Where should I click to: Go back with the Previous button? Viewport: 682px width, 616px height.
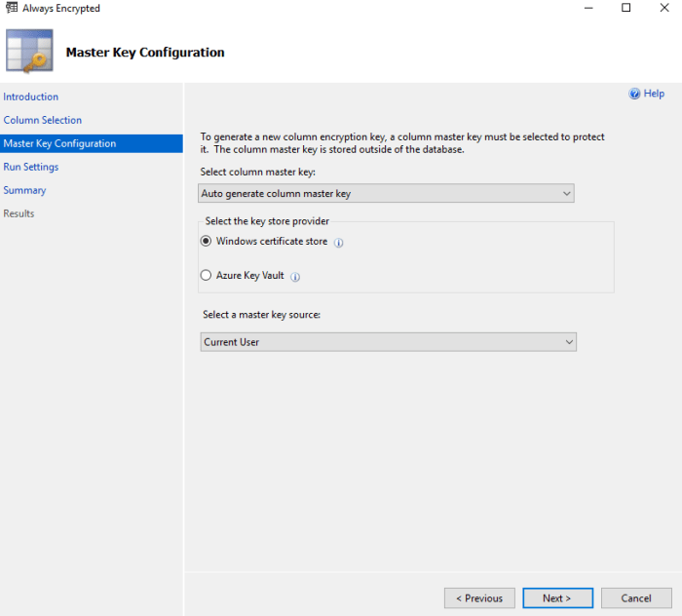pos(479,597)
